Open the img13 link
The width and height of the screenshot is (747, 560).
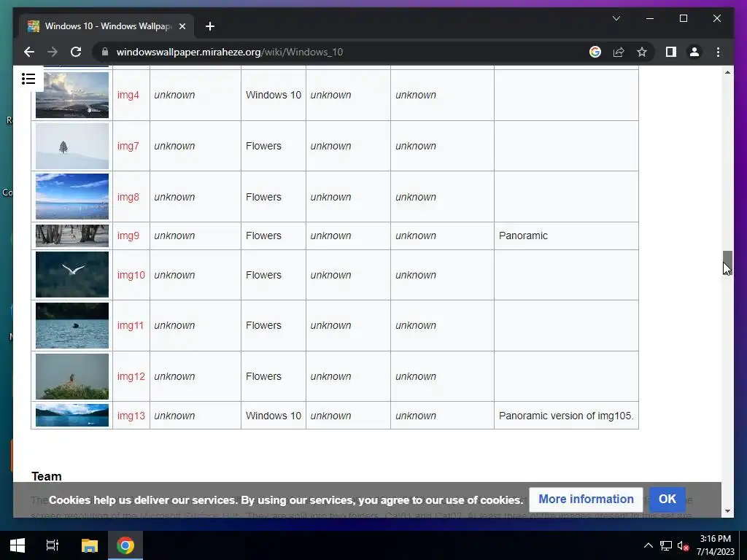tap(131, 416)
